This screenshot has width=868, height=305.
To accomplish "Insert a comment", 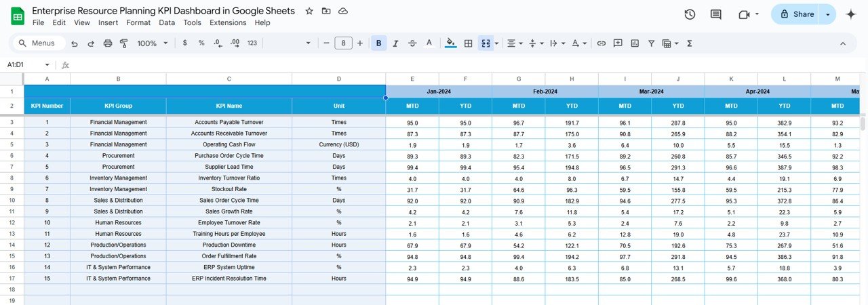I will (x=618, y=43).
